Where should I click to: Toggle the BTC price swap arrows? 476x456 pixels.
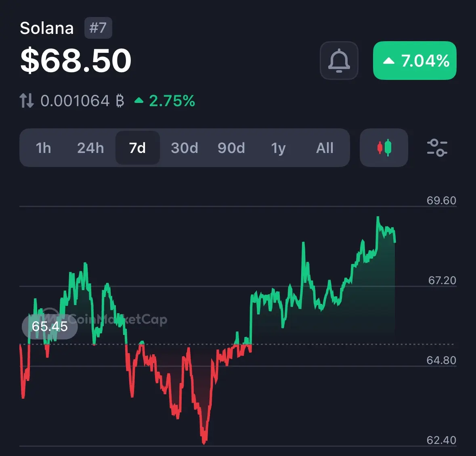click(26, 101)
